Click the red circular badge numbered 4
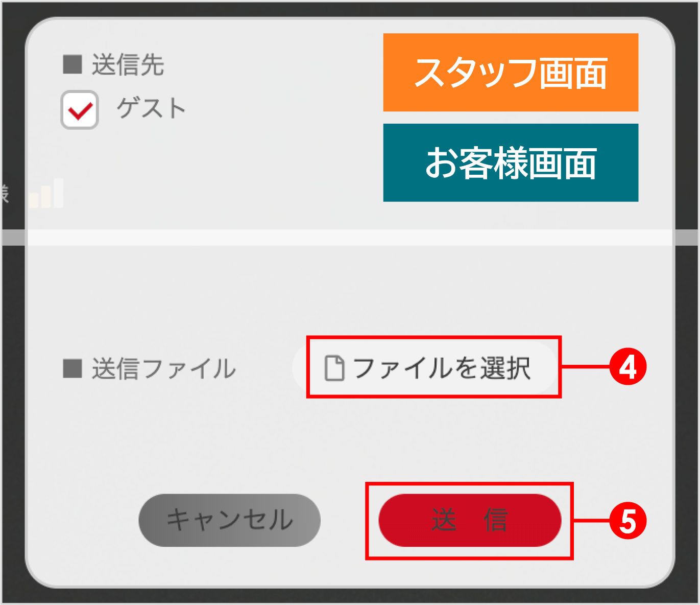Image resolution: width=700 pixels, height=605 pixels. click(629, 366)
